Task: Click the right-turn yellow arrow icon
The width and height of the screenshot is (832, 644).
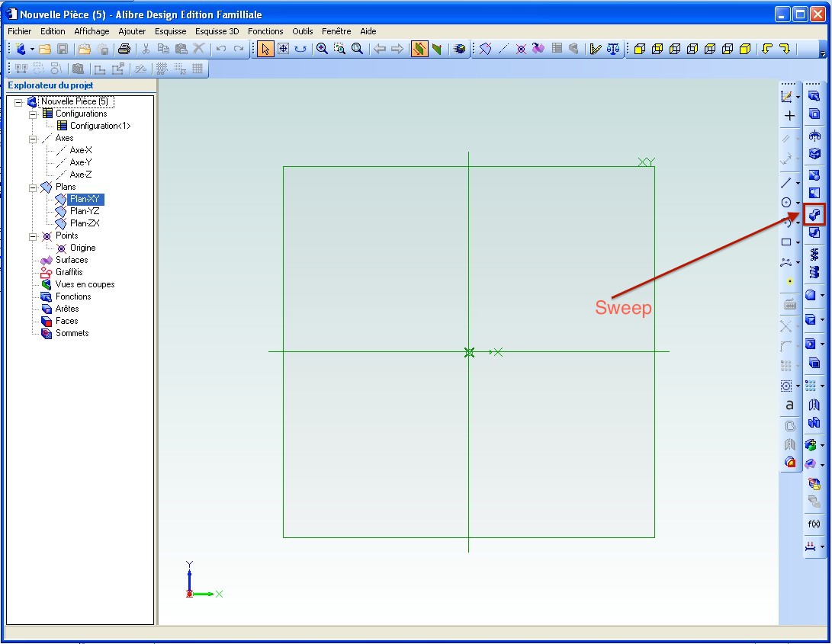Action: (x=785, y=49)
